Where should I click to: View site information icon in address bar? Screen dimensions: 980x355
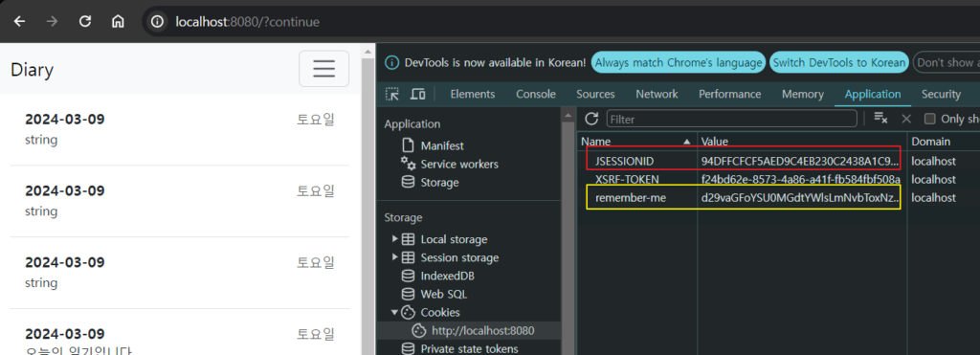pyautogui.click(x=158, y=22)
